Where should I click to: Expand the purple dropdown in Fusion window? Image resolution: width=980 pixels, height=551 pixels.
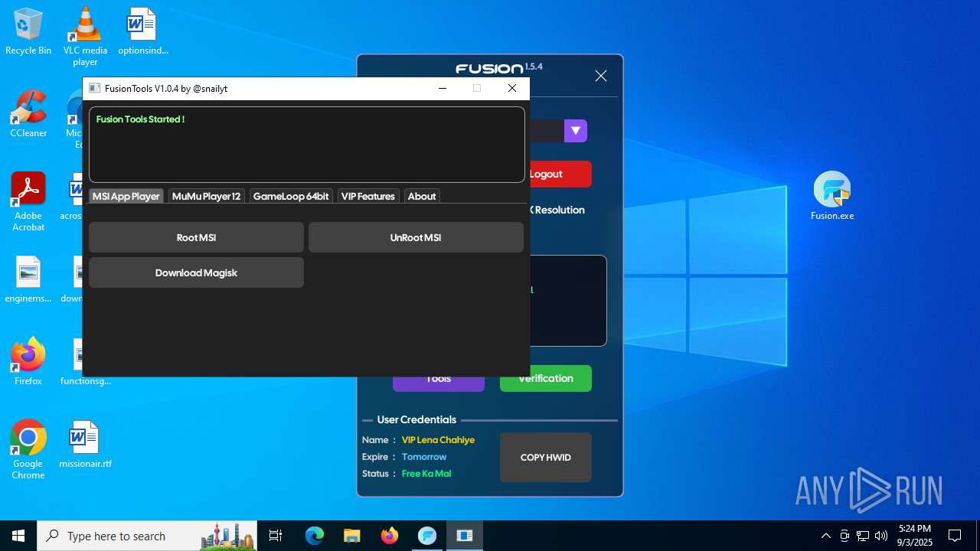(x=576, y=131)
